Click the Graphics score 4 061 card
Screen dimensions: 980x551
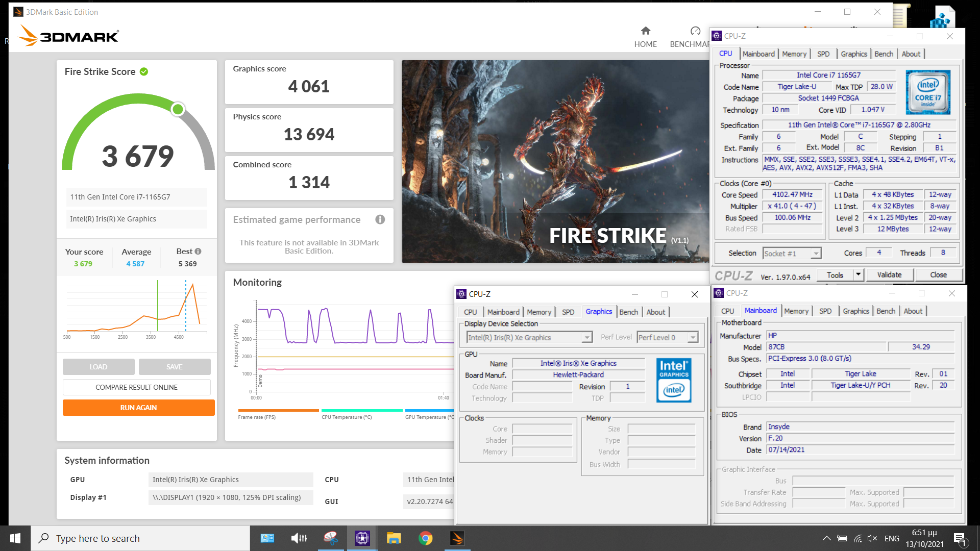[x=309, y=82]
